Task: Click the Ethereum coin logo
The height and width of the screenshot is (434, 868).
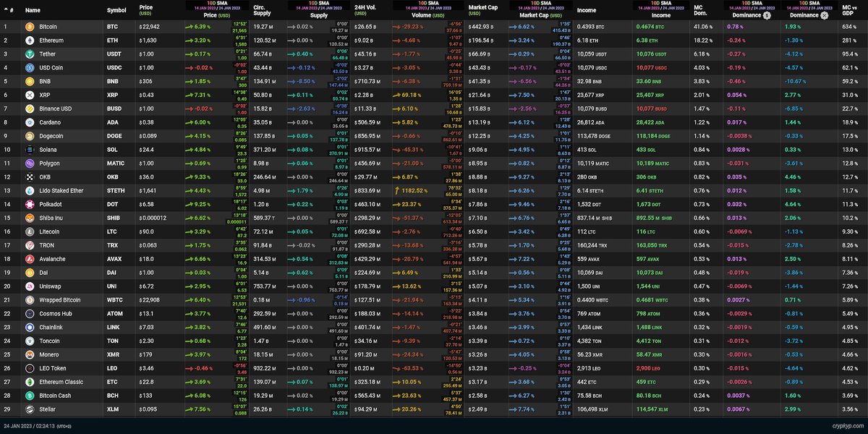Action: tap(30, 40)
